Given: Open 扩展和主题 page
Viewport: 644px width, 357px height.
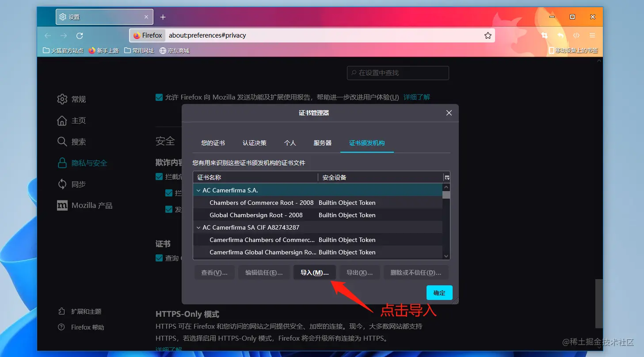Looking at the screenshot, I should (80, 311).
